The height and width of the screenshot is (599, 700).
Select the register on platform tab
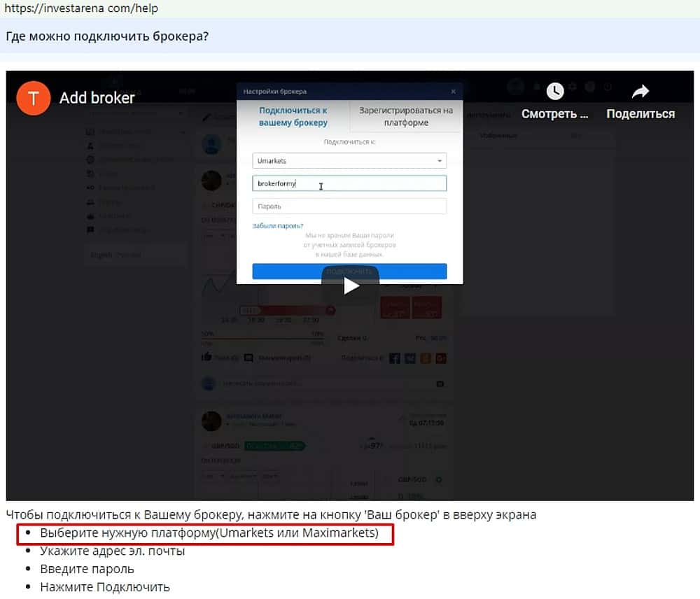406,116
